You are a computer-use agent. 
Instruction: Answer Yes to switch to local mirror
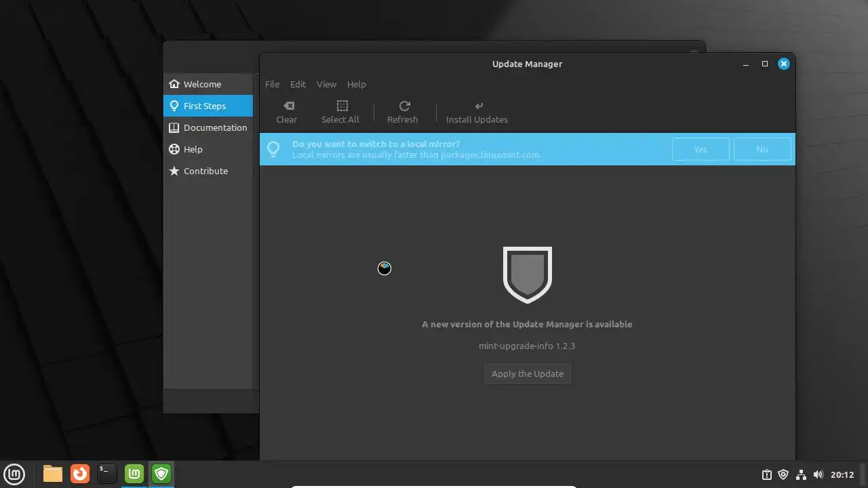701,149
